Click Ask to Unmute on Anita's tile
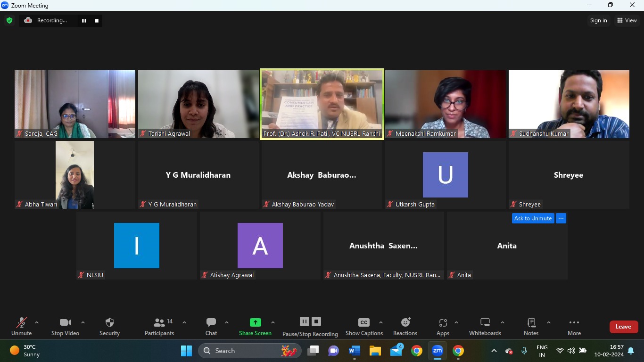The width and height of the screenshot is (644, 362). 533,218
